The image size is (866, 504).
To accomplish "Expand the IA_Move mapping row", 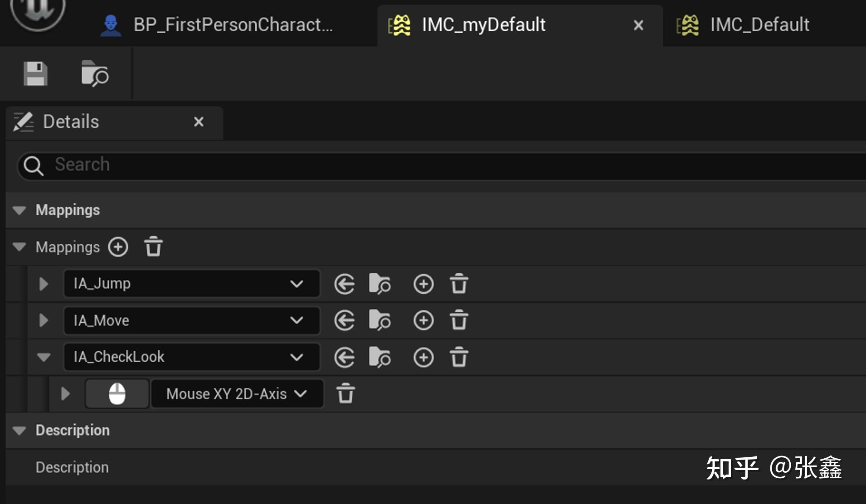I will [x=44, y=320].
